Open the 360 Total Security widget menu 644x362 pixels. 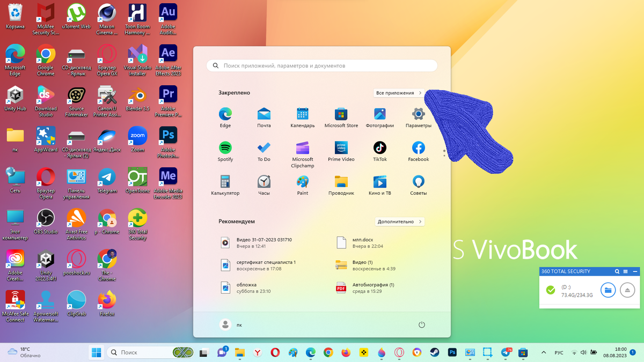coord(626,272)
